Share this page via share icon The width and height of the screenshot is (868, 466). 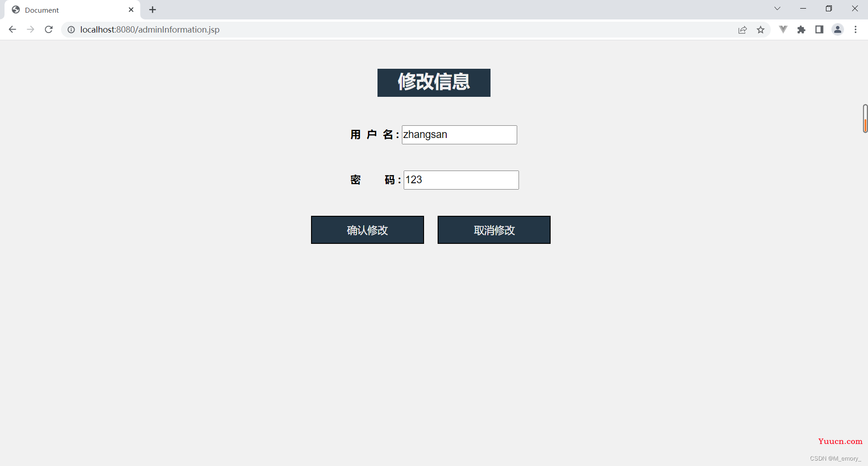[742, 30]
